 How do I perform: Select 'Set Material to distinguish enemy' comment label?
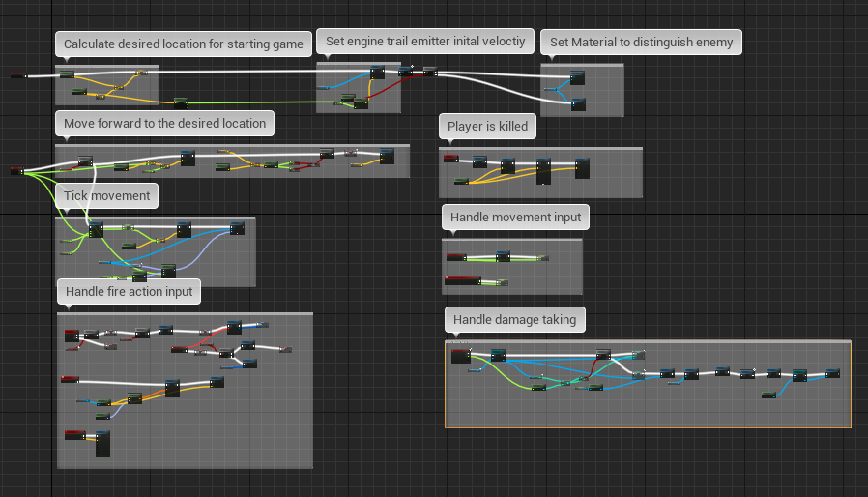642,43
